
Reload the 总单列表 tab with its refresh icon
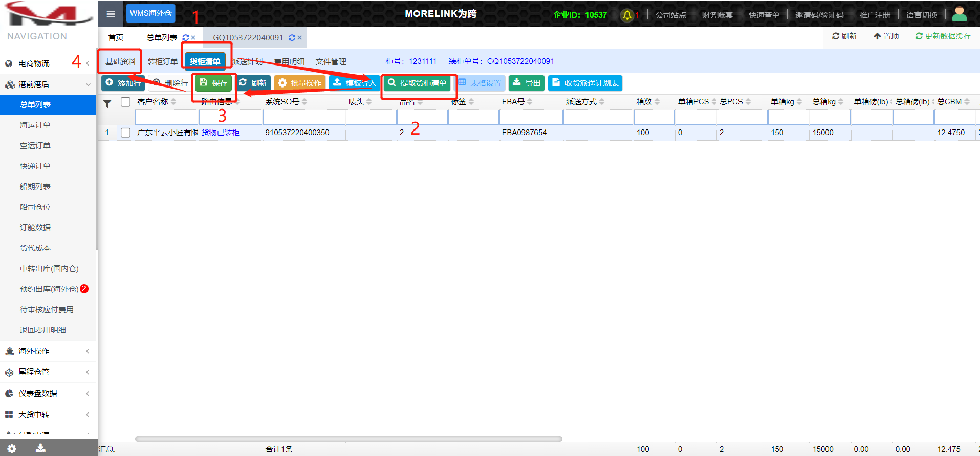point(185,38)
